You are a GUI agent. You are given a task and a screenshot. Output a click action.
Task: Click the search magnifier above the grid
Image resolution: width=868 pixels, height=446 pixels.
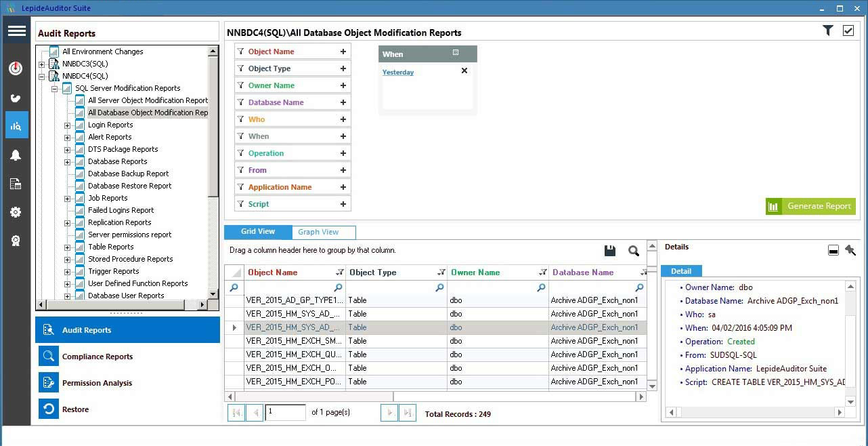click(634, 251)
